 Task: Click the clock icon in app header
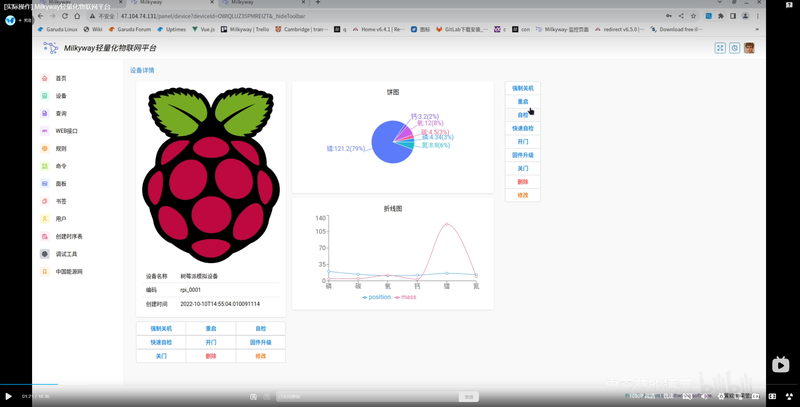point(734,48)
